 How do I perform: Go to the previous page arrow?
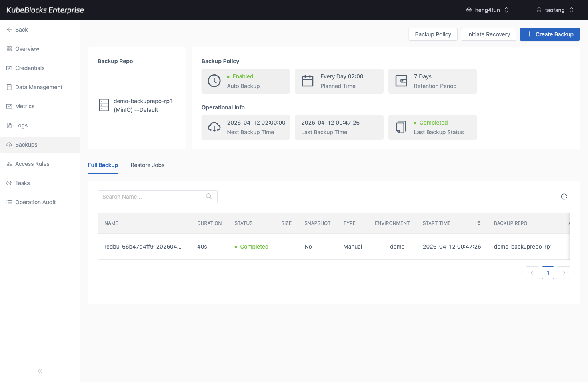(532, 273)
